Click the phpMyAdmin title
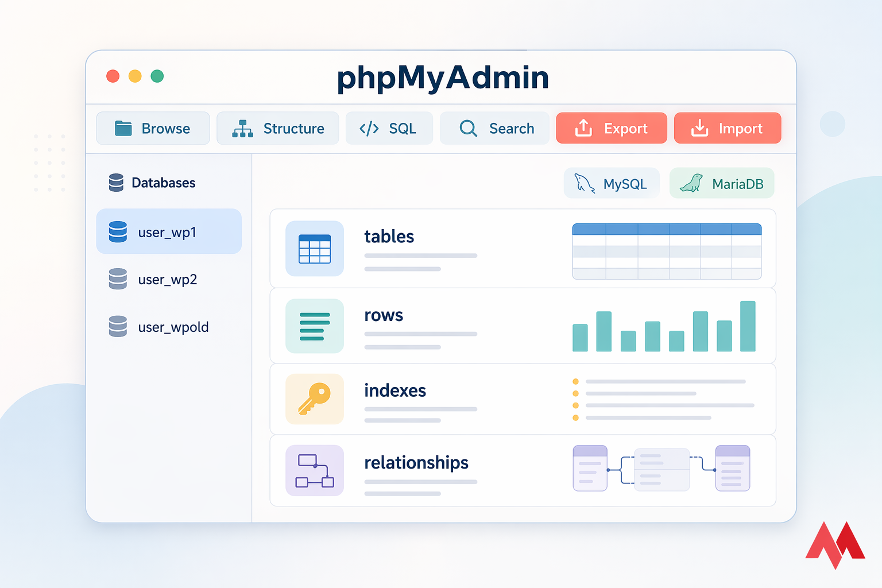Image resolution: width=882 pixels, height=588 pixels. [x=443, y=78]
